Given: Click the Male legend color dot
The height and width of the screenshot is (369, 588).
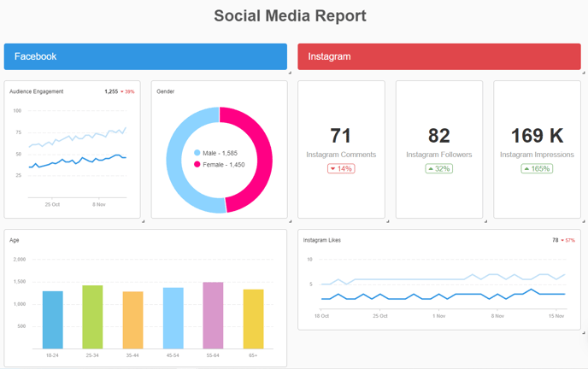Looking at the screenshot, I should pyautogui.click(x=197, y=153).
